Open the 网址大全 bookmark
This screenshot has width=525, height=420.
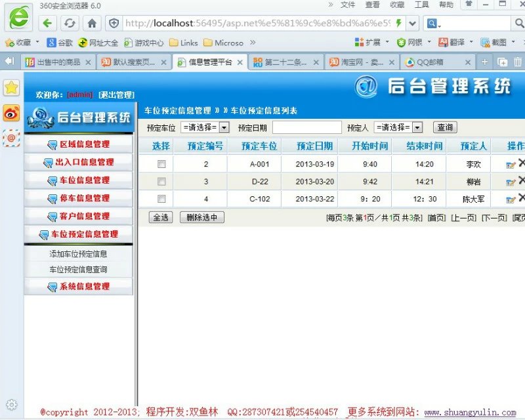pos(98,43)
